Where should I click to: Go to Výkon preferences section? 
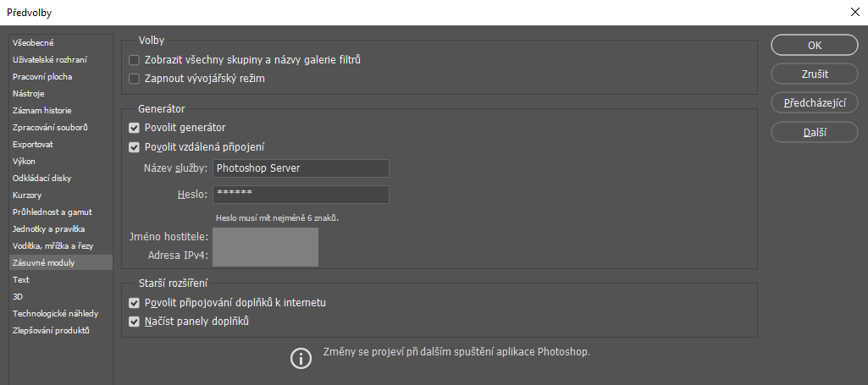click(x=24, y=161)
